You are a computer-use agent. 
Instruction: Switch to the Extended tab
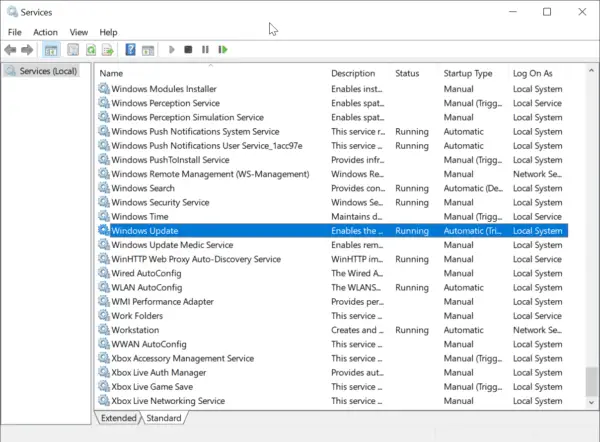(x=118, y=418)
